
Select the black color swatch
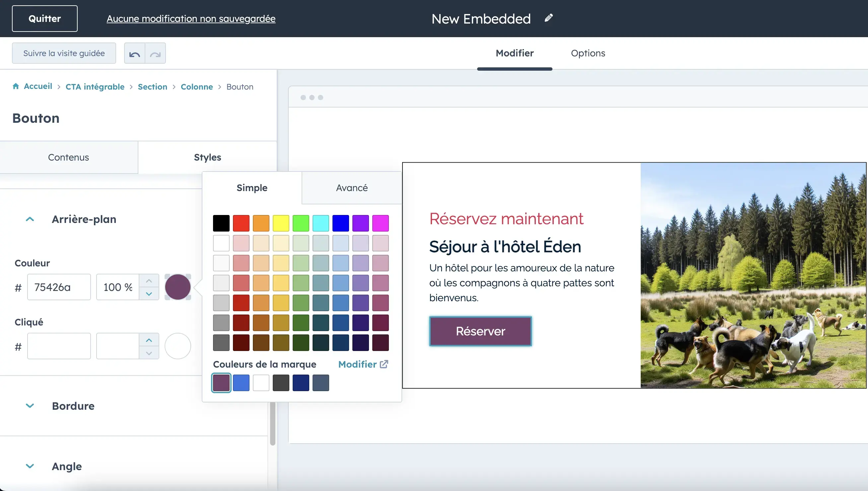[x=221, y=222]
